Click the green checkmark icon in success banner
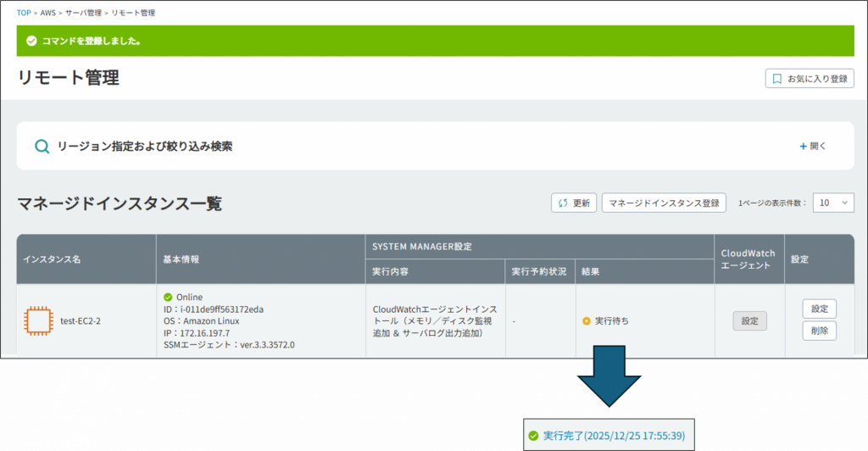This screenshot has width=868, height=451. (31, 41)
